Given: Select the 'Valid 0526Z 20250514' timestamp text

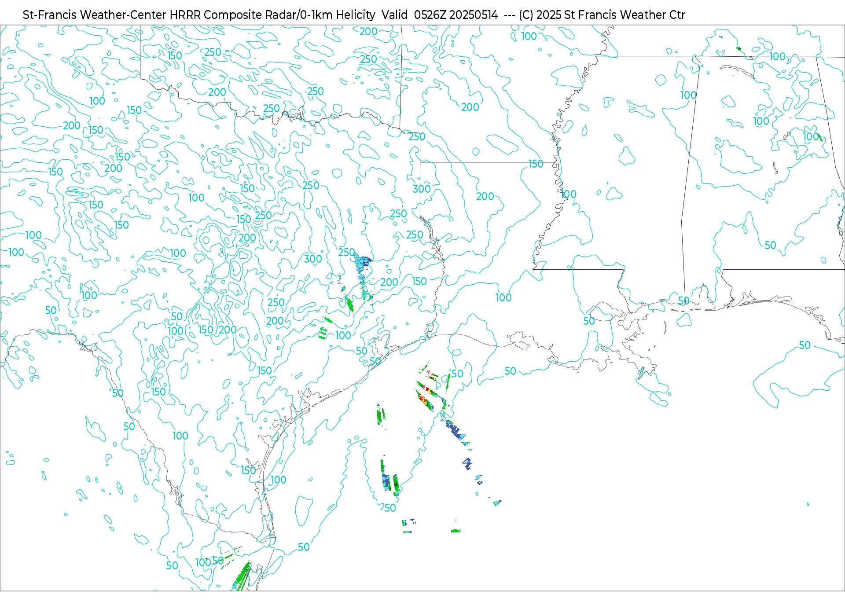Looking at the screenshot, I should click(440, 15).
